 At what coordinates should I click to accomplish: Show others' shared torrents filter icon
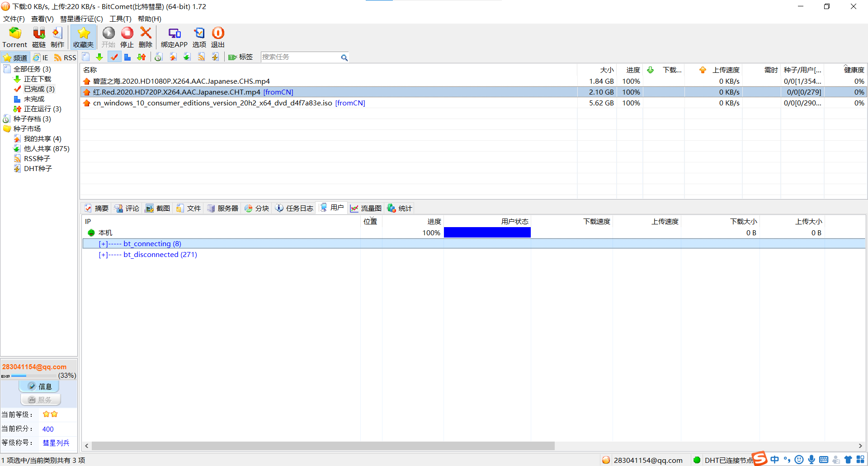187,57
